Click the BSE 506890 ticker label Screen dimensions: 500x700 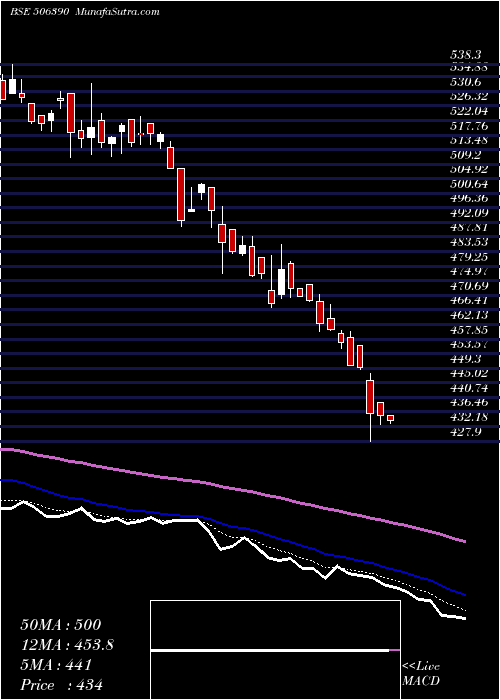coord(39,12)
